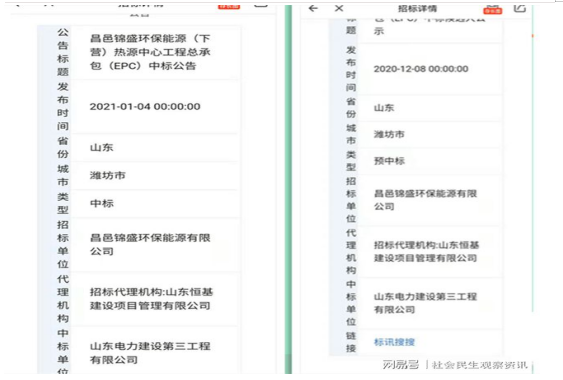Click 昌邑锦盛环保能源有限公司 in the right screenshot
The width and height of the screenshot is (563, 380).
425,200
